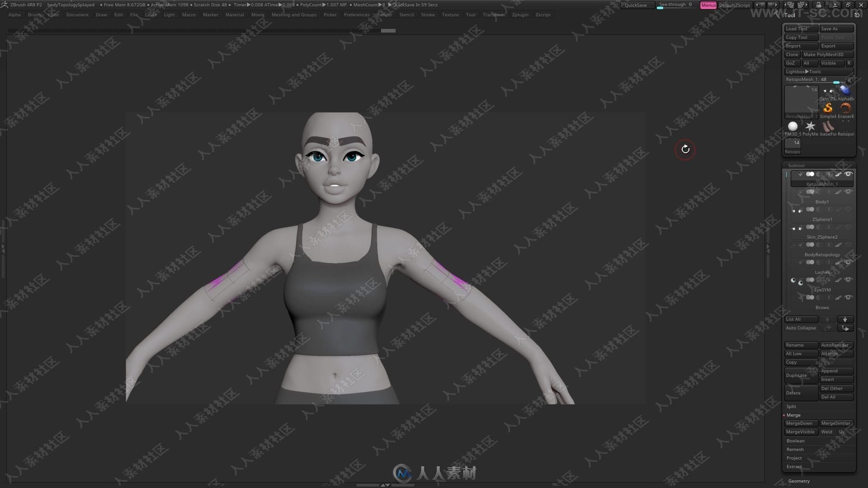Drag the PM3D_S PolyMesh material swatch
868x488 pixels.
(793, 125)
